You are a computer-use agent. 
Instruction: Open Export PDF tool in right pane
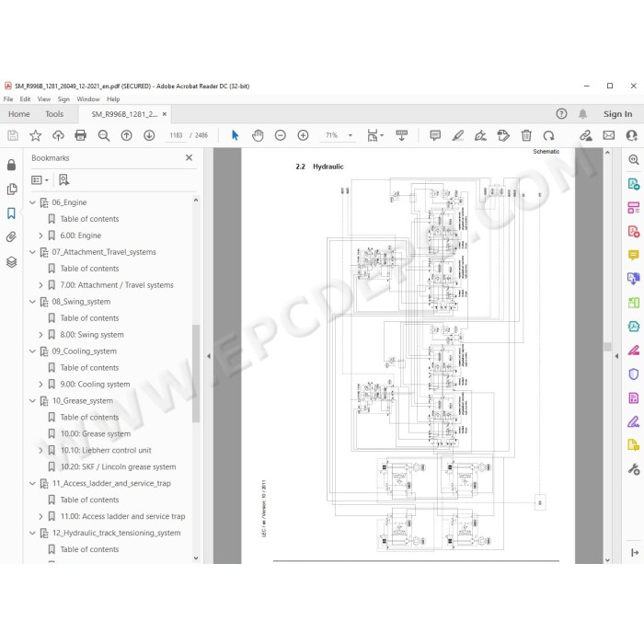click(x=633, y=184)
